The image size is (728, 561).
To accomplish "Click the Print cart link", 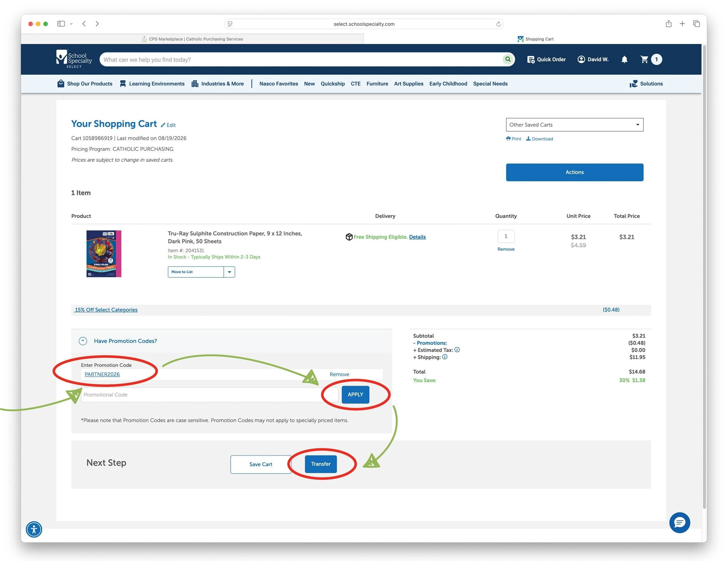I will [x=513, y=139].
